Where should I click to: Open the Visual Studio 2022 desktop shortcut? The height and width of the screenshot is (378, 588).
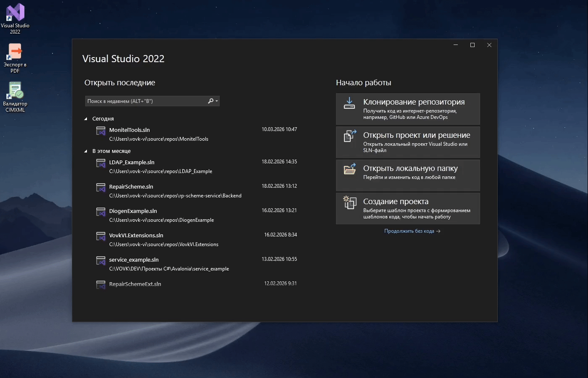(15, 18)
